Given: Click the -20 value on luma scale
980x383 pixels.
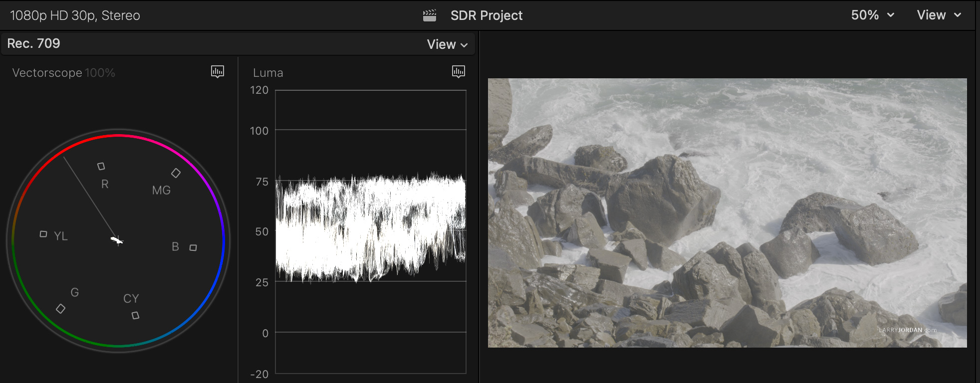Looking at the screenshot, I should tap(259, 374).
